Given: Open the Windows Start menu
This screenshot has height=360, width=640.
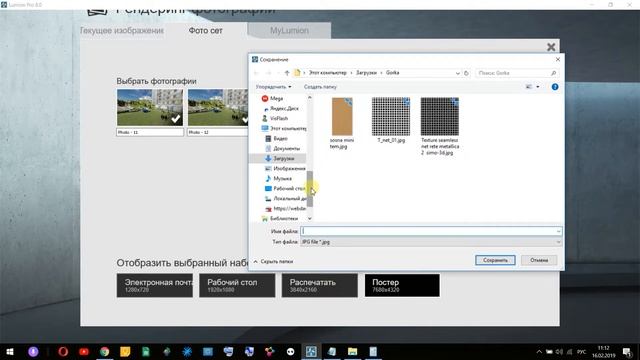Looking at the screenshot, I should click(10, 351).
